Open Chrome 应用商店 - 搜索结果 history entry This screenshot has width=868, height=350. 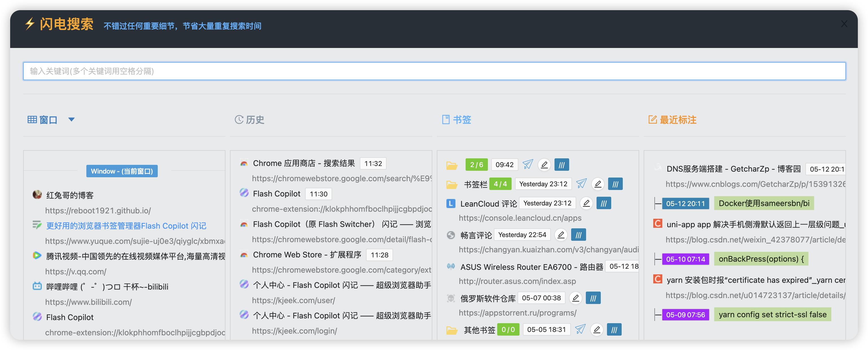[x=304, y=163]
